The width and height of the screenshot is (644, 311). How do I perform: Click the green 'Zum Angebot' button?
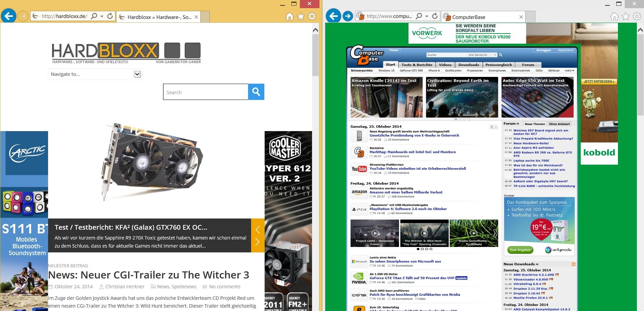(520, 250)
